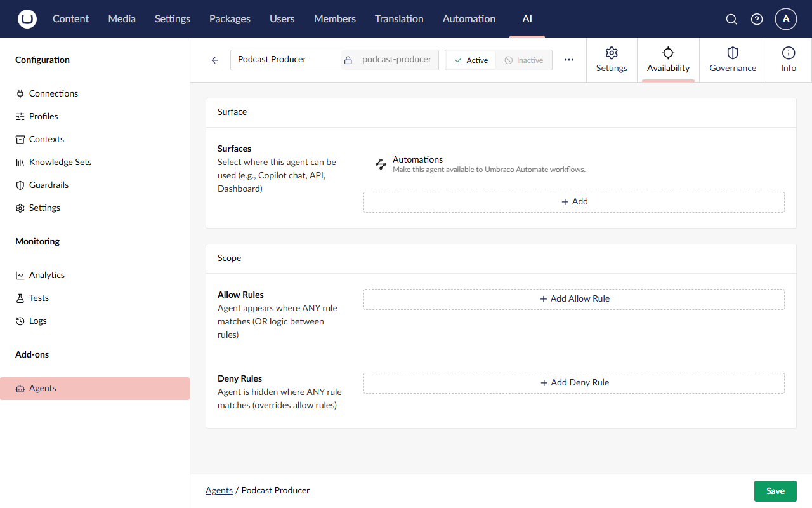Open the AI section
This screenshot has width=812, height=508.
[x=527, y=19]
